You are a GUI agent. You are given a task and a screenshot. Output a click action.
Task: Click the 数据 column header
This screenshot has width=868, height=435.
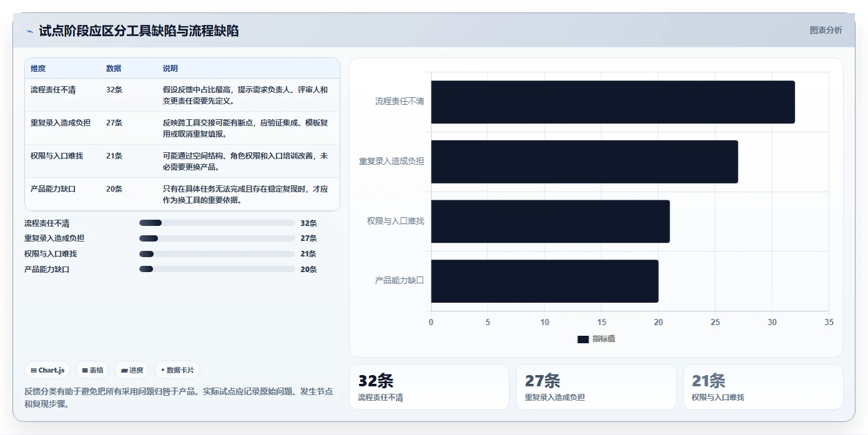pos(114,69)
